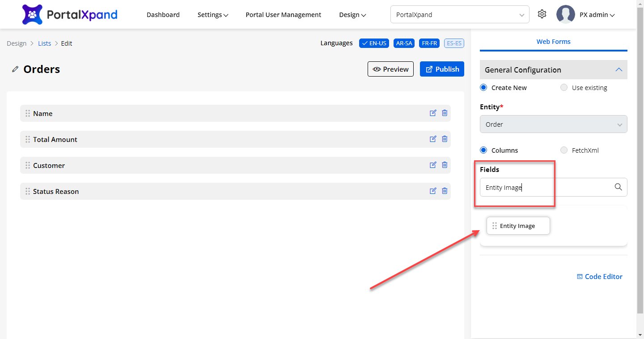Click the edit icon for Customer row
This screenshot has width=644, height=339.
pos(432,165)
